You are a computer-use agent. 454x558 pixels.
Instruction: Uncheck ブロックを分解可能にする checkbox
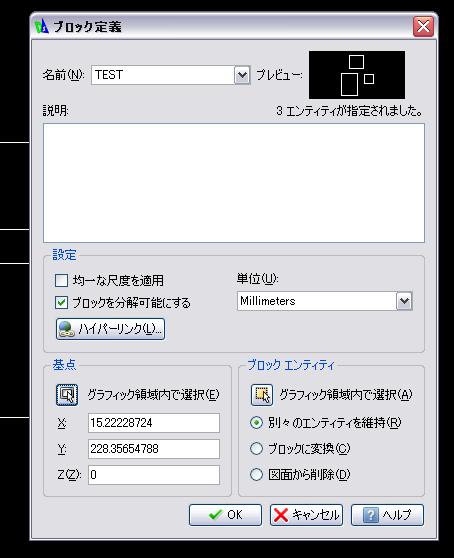[62, 303]
